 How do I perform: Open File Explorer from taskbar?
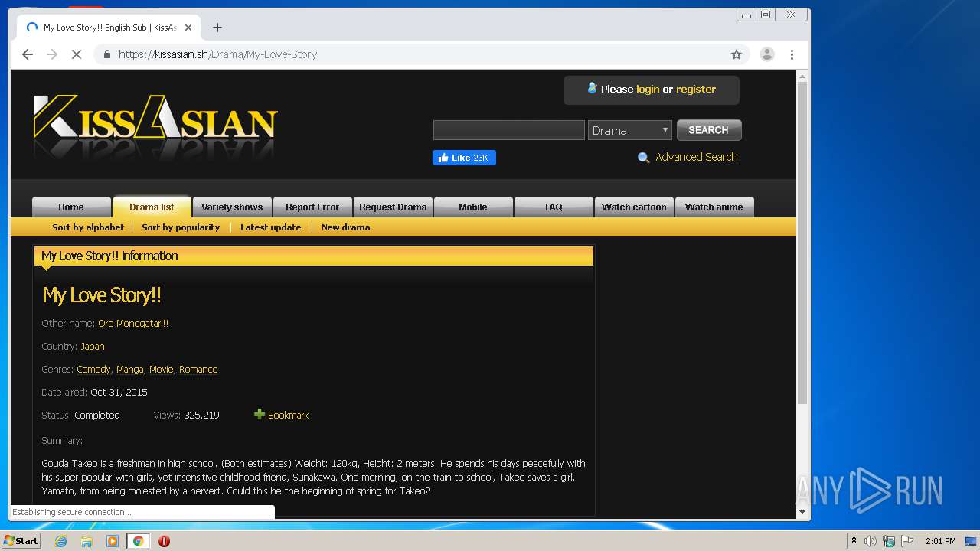point(87,541)
